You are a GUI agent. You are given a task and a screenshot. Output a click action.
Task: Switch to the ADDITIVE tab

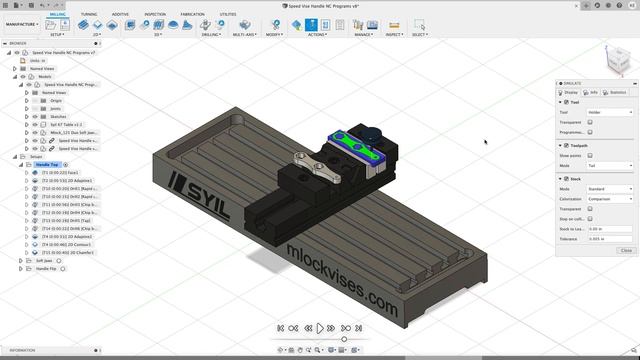pyautogui.click(x=120, y=14)
